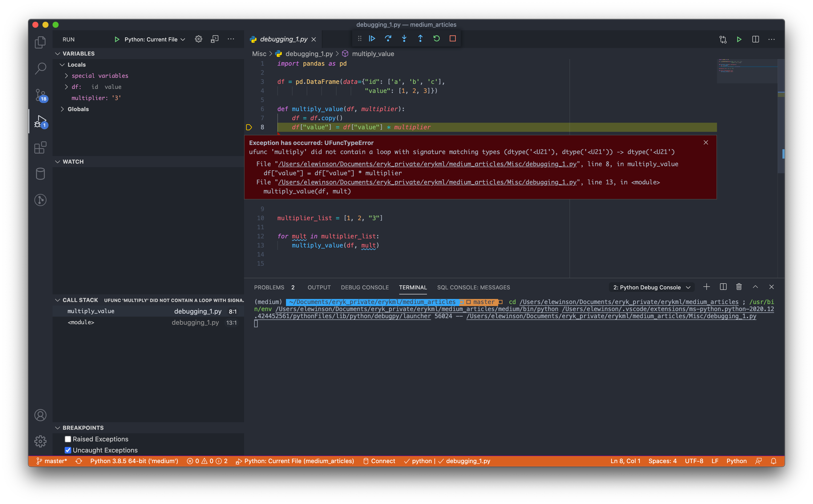Open the Python Debug Console terminal selector
Screen dimensions: 813x504
[651, 287]
